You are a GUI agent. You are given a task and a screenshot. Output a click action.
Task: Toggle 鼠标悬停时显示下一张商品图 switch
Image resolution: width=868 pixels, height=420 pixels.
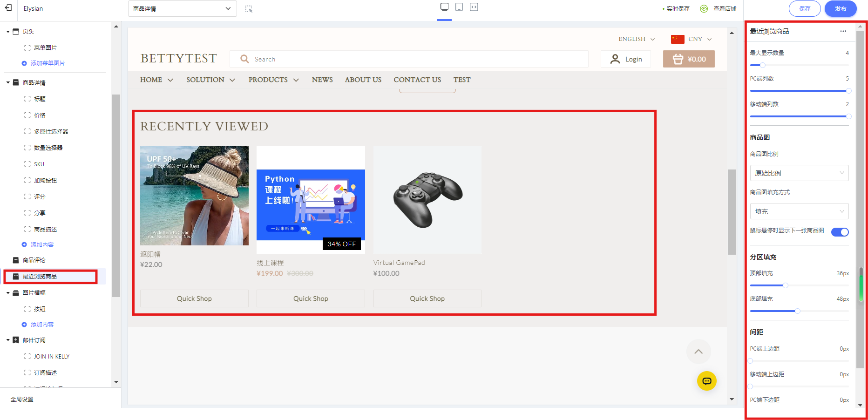[840, 232]
